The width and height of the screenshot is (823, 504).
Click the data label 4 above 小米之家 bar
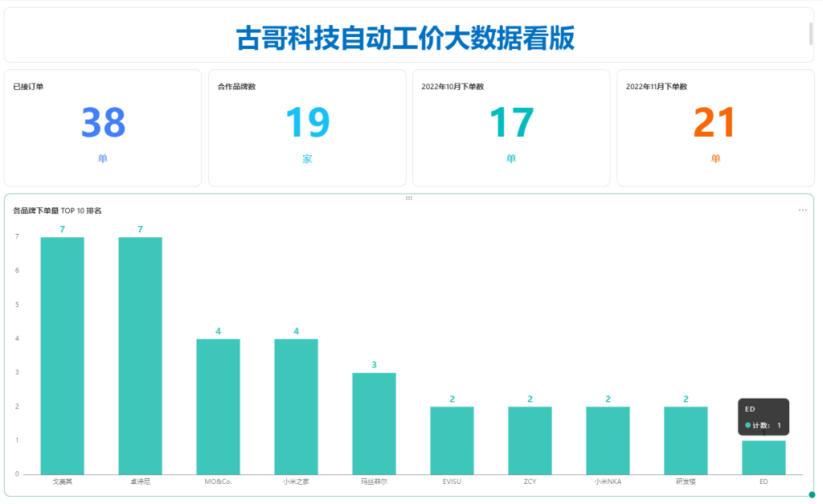(296, 331)
